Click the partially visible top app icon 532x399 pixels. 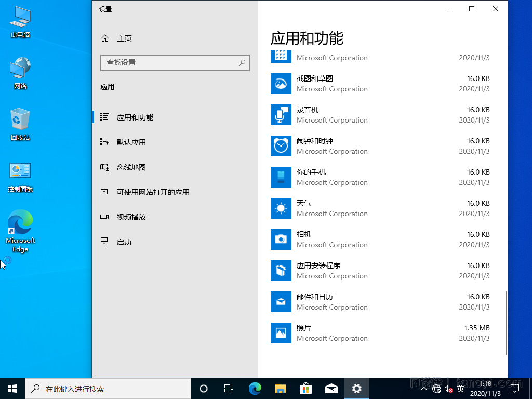tap(281, 56)
